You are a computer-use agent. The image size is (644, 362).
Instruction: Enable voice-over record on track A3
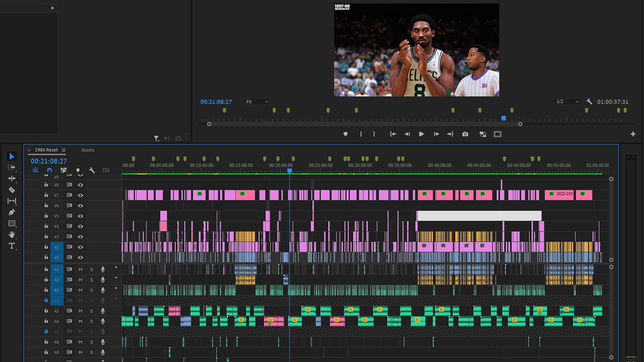coord(103,290)
